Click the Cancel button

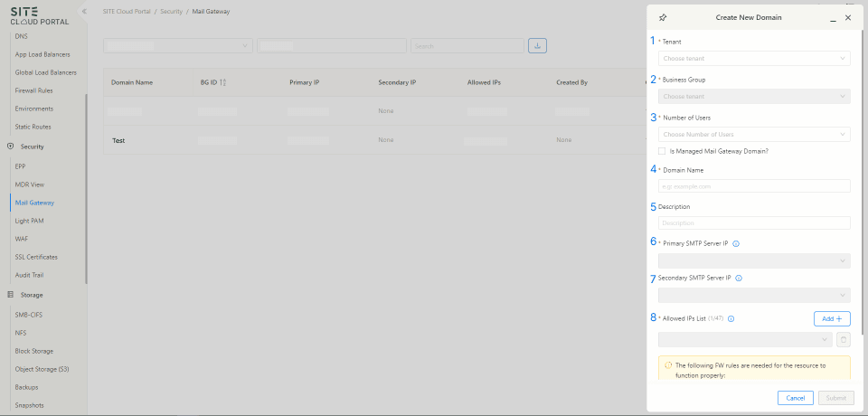[795, 398]
